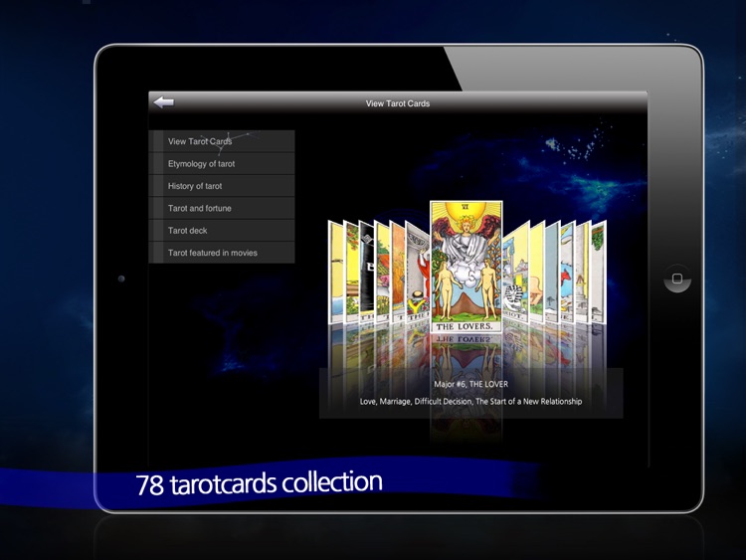The image size is (746, 560).
Task: Open Tarot featured in movies
Action: coord(222,253)
